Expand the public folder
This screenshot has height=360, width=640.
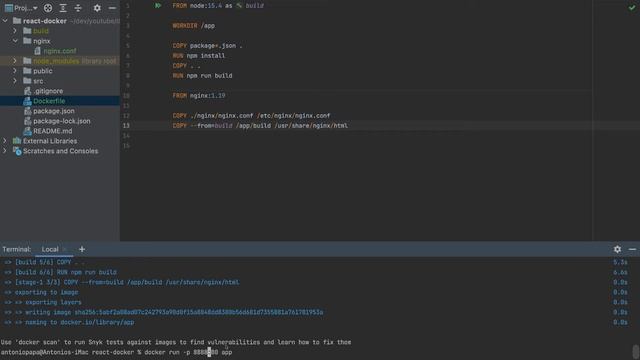(x=15, y=71)
